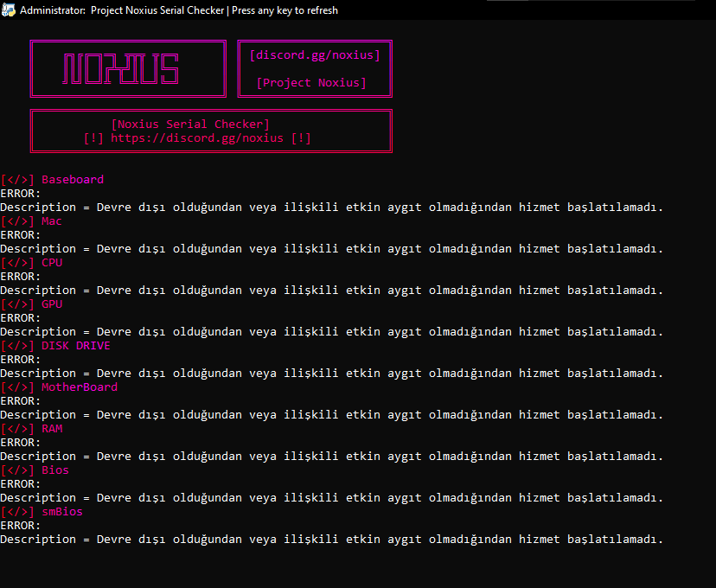Viewport: 716px width, 588px height.
Task: Click the smBios ERROR label
Action: tap(20, 525)
